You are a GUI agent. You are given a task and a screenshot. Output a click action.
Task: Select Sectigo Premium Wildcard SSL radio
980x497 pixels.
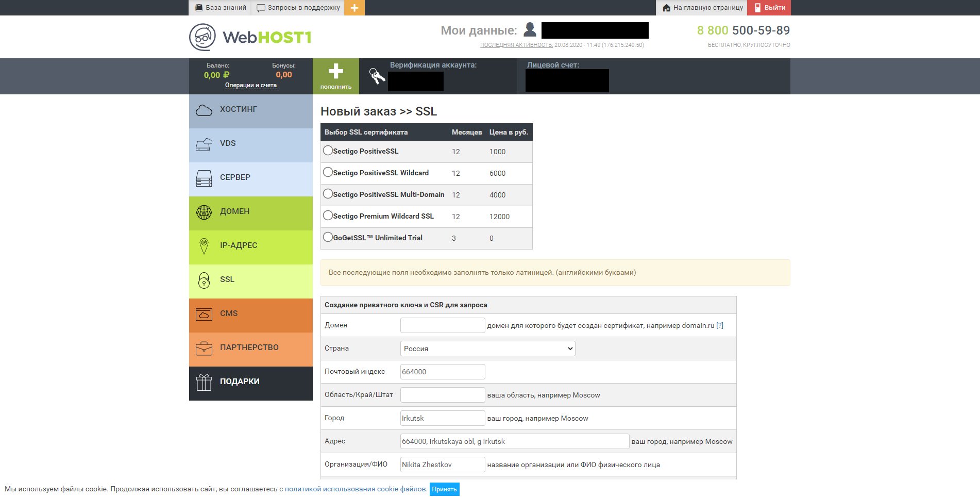[328, 216]
